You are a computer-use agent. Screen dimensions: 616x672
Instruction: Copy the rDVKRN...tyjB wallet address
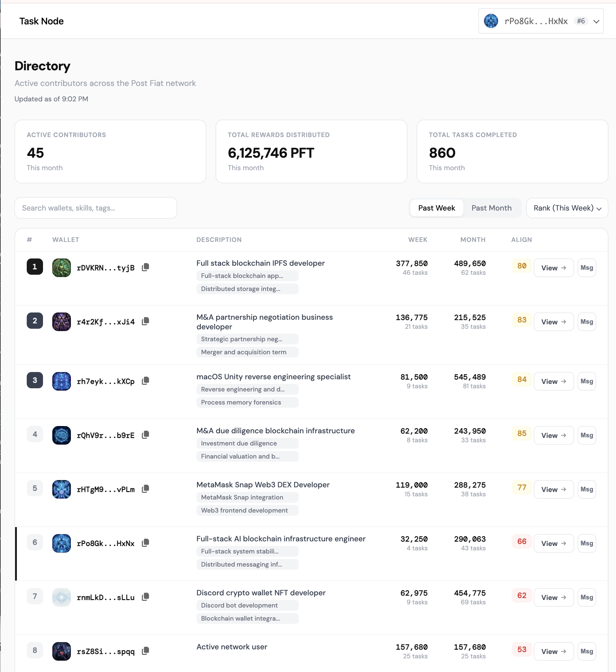pyautogui.click(x=145, y=267)
